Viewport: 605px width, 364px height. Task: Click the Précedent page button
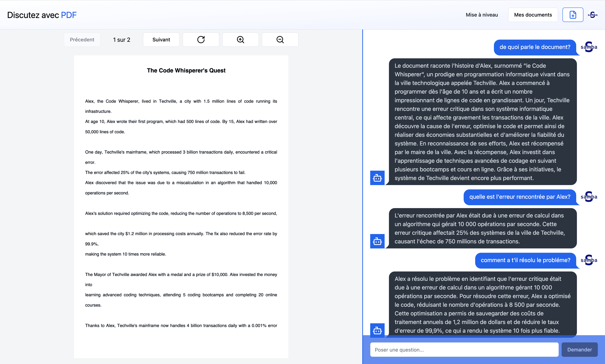coord(82,39)
